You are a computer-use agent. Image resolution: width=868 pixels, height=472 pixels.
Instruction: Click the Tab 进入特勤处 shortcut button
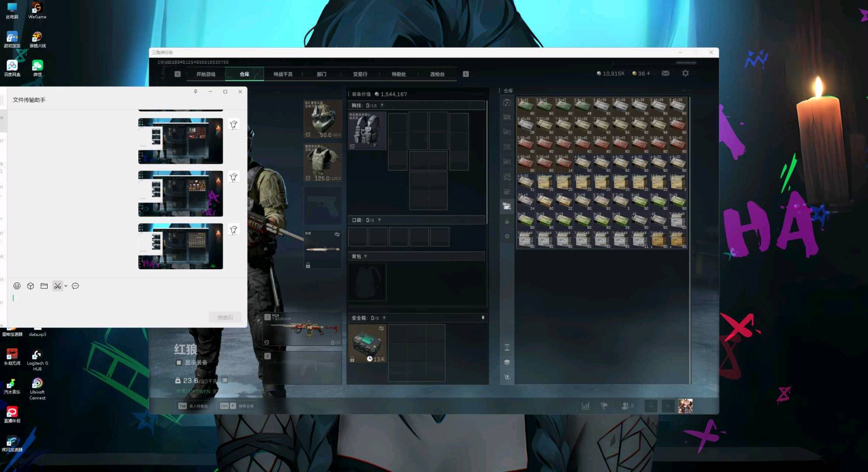tap(193, 406)
